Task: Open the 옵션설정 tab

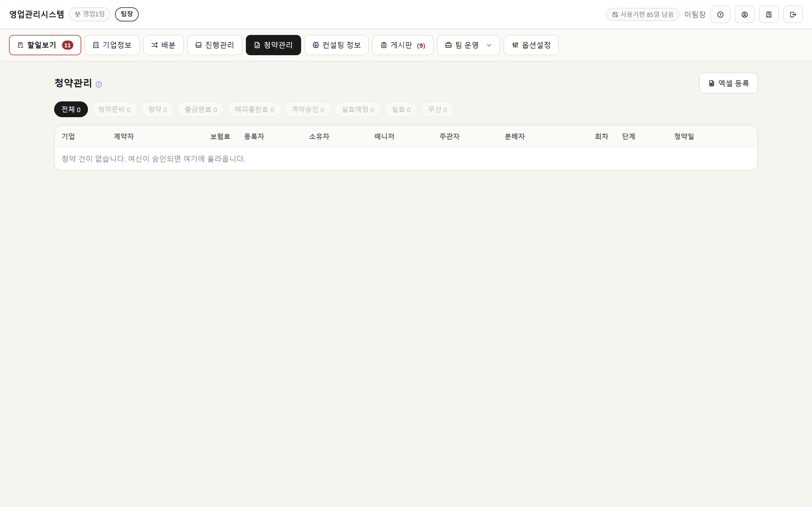Action: coord(531,45)
